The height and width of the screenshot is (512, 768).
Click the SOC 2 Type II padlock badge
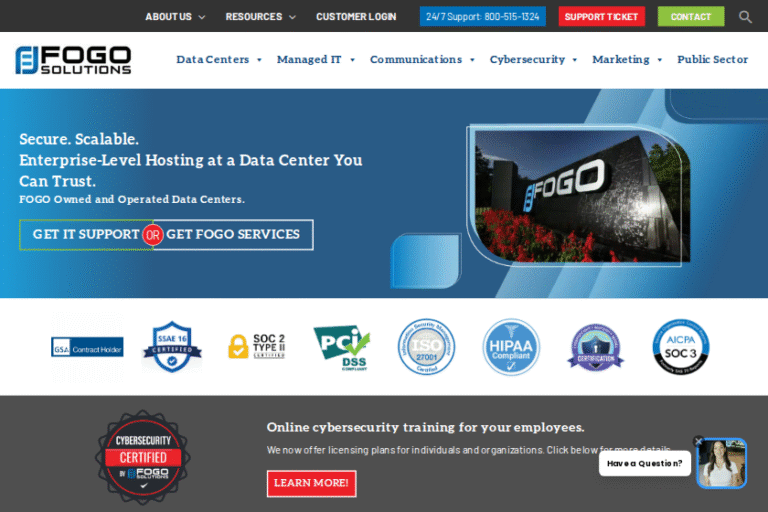point(256,347)
